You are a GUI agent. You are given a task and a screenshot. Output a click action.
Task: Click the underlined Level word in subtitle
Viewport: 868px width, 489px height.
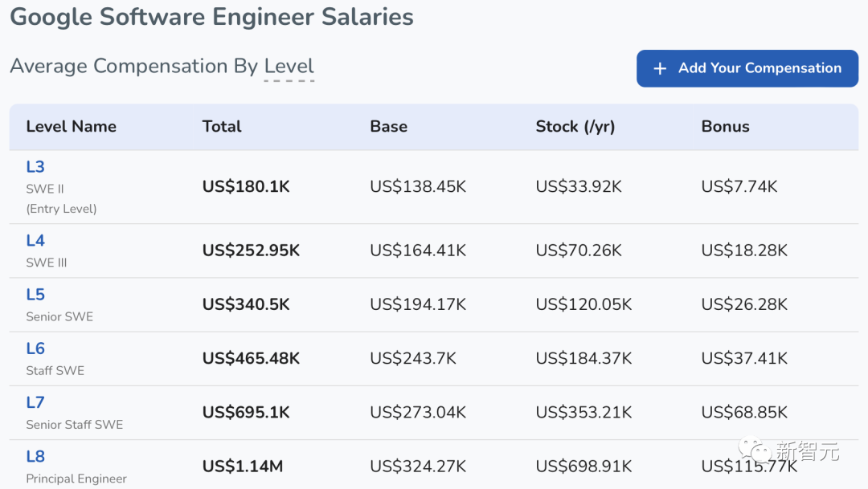(289, 67)
